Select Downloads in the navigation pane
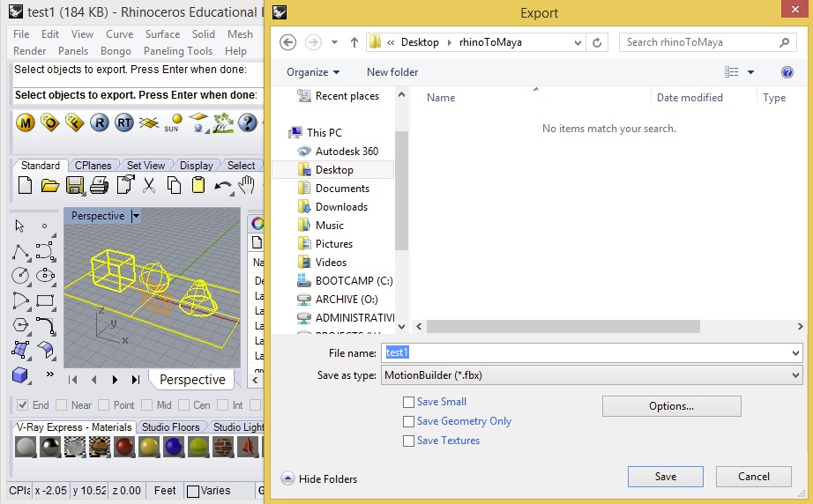The image size is (813, 504). (341, 207)
